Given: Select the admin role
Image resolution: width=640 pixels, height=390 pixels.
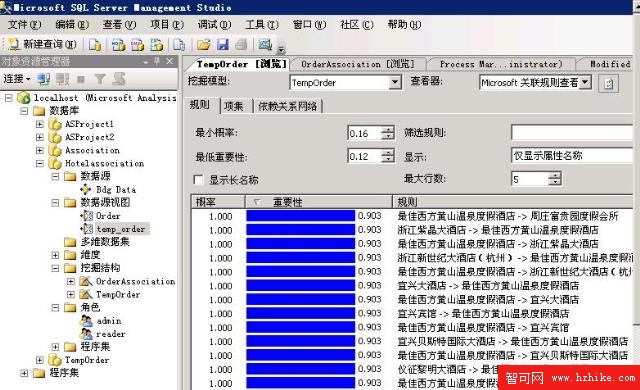Looking at the screenshot, I should tap(109, 321).
